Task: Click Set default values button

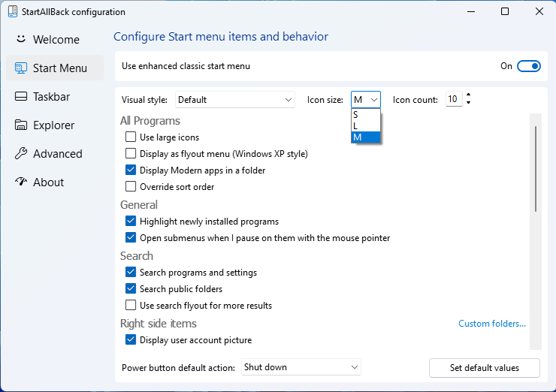Action: [x=485, y=368]
